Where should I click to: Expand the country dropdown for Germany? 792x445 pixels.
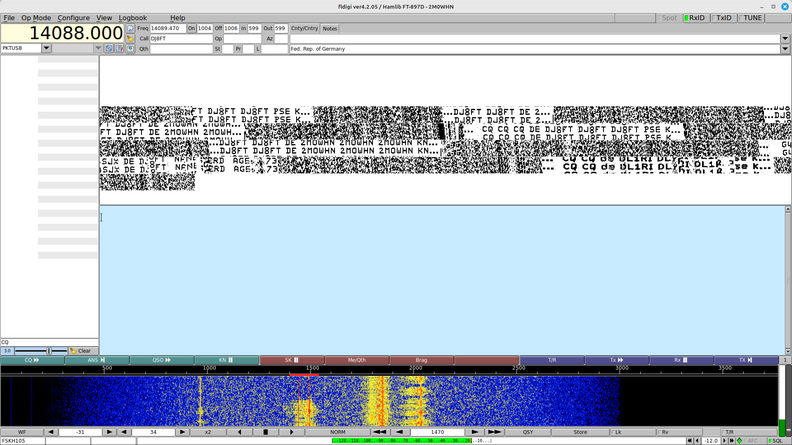click(x=785, y=48)
